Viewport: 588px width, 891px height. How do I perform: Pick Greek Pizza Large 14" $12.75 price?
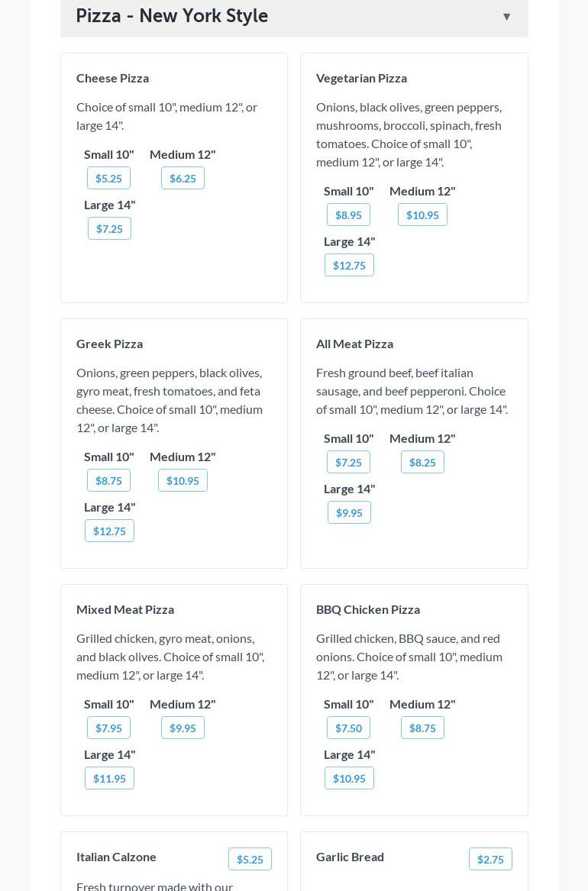[x=109, y=531]
